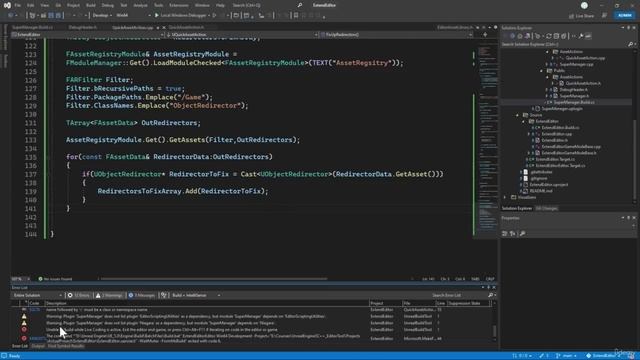Image resolution: width=640 pixels, height=360 pixels.
Task: Click the Solution Explorer properties wrench icon
Action: click(581, 36)
